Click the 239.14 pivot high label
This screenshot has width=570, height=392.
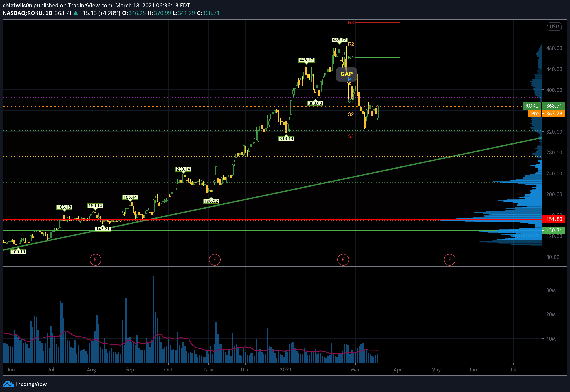(183, 169)
